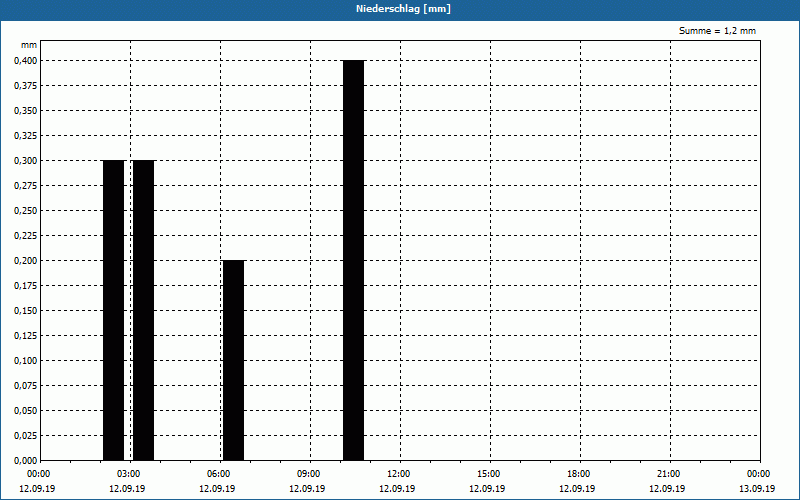Click the 06:00 time axis label
800x500 pixels.
(x=219, y=474)
